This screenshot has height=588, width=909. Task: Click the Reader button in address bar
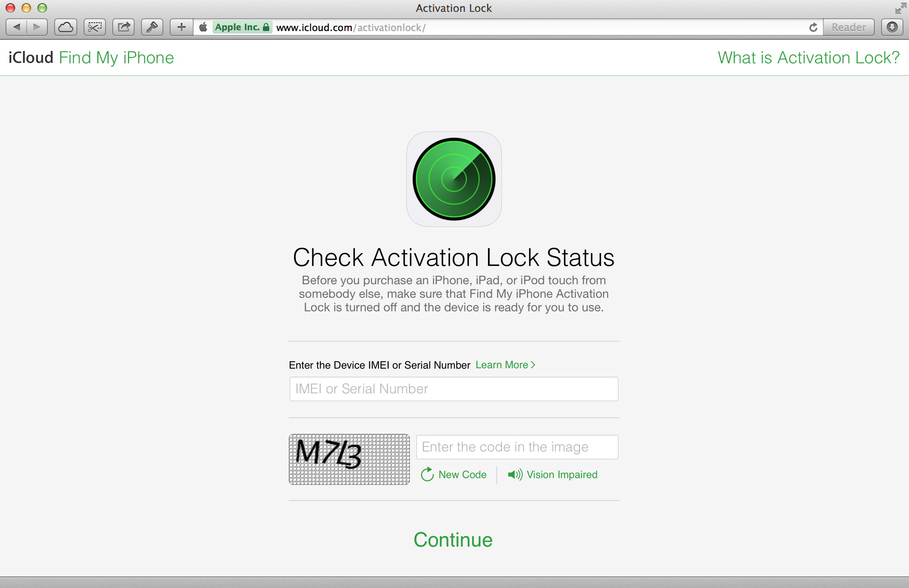[848, 27]
